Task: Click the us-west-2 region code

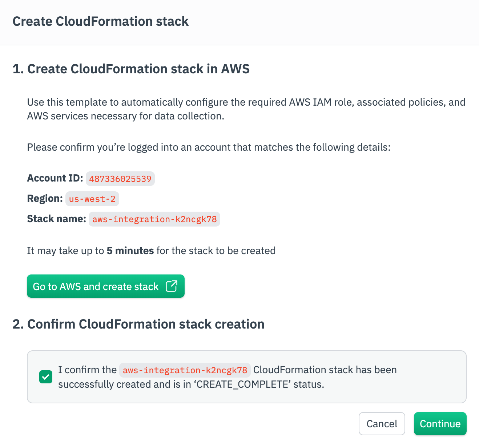Action: [x=92, y=199]
